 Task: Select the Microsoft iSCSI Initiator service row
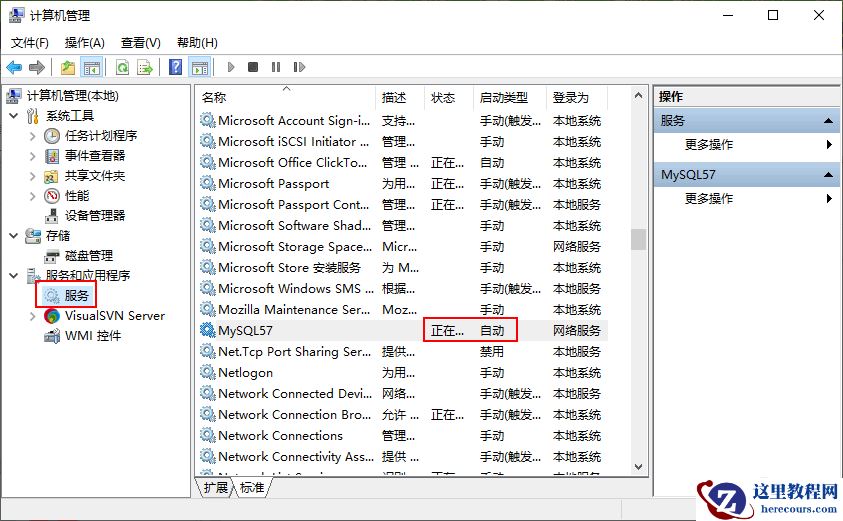(x=403, y=141)
